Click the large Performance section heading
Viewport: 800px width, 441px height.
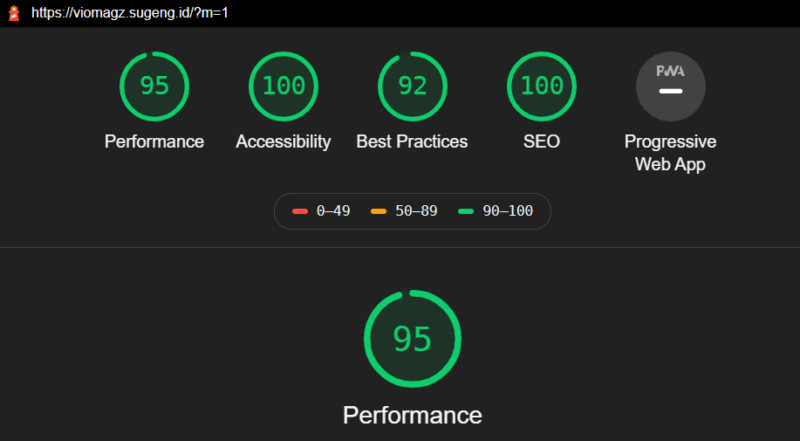412,415
